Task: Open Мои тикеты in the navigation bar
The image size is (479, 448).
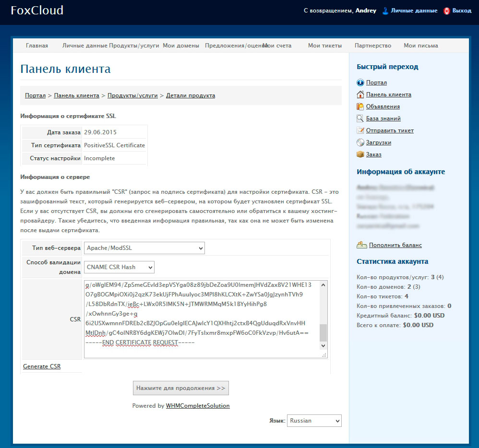Action: click(325, 46)
